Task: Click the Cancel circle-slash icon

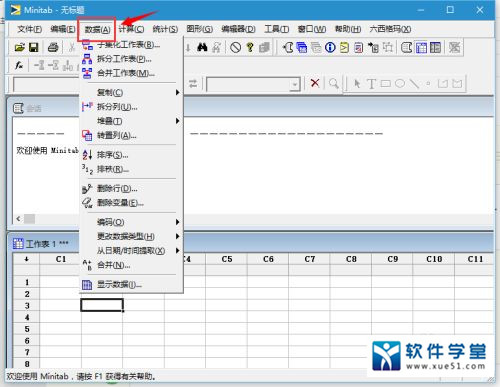Action: [236, 48]
